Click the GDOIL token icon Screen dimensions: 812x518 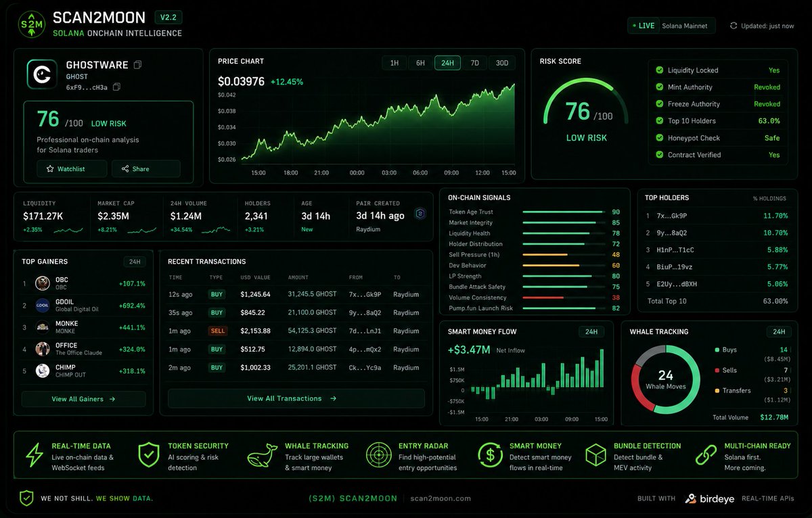coord(43,305)
